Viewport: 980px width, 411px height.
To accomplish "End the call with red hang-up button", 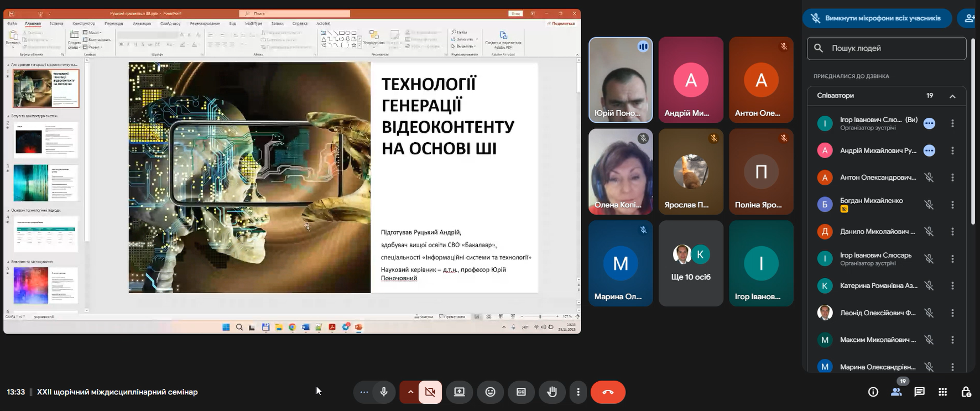I will (x=608, y=392).
